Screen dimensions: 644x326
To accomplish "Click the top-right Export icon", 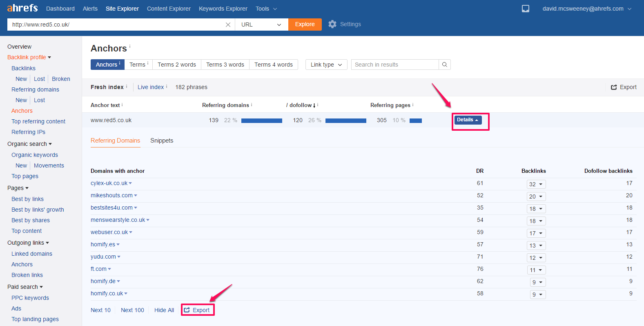I will pyautogui.click(x=614, y=87).
